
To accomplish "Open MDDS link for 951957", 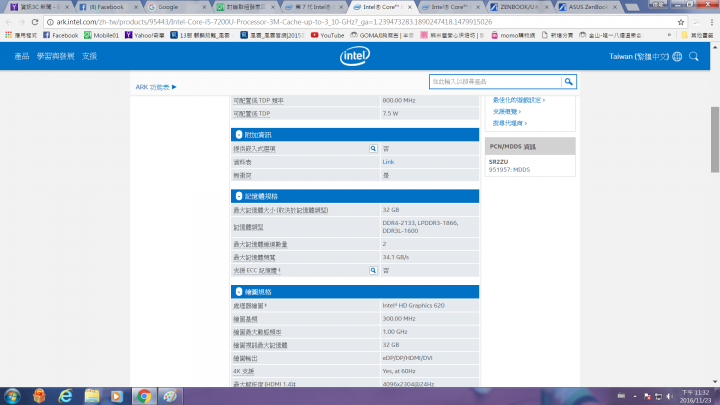I will pyautogui.click(x=522, y=169).
